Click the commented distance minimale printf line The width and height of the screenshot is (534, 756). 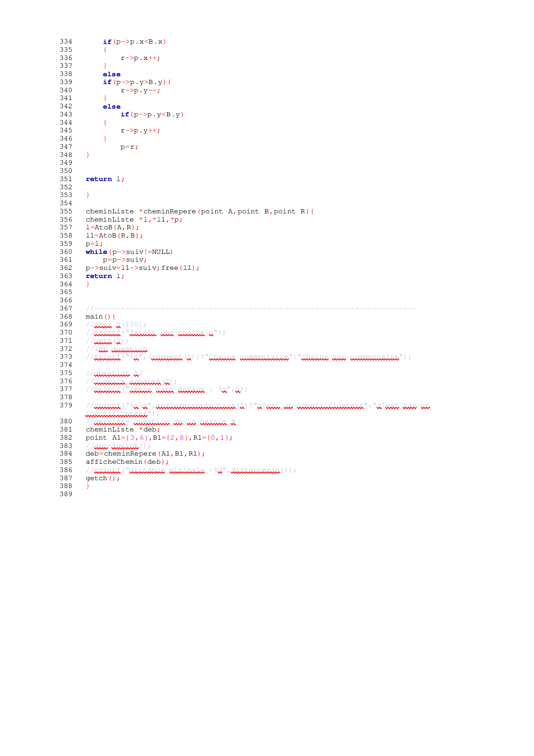191,470
